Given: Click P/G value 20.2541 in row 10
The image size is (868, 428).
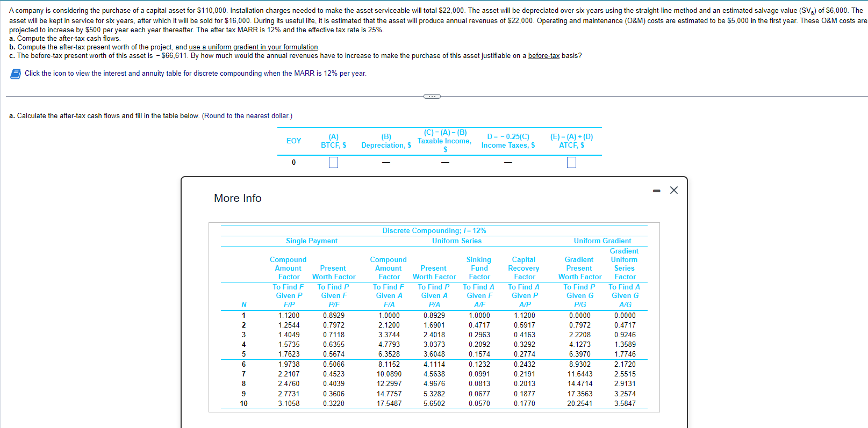Looking at the screenshot, I should click(x=580, y=403).
